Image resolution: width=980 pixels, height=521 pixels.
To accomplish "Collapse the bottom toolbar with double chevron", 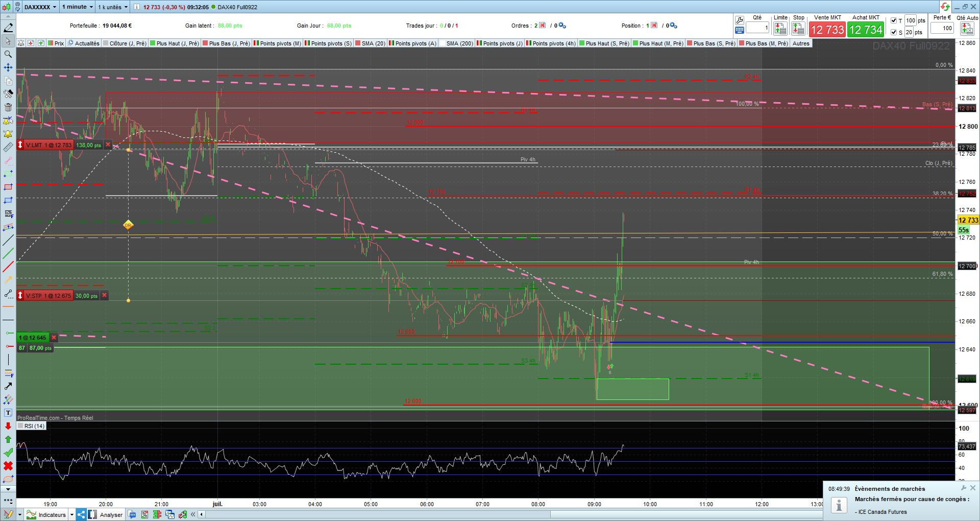I will pyautogui.click(x=193, y=515).
